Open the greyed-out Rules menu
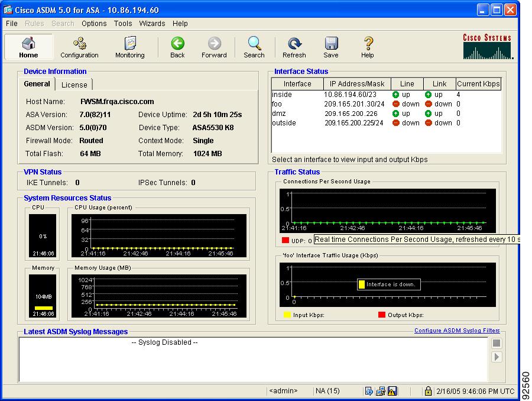 click(x=34, y=24)
